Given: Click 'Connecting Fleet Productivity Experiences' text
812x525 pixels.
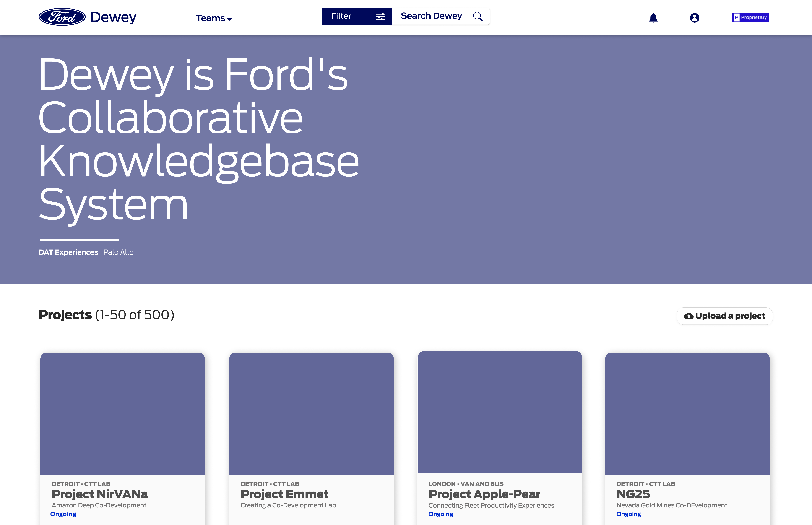Looking at the screenshot, I should [x=491, y=505].
